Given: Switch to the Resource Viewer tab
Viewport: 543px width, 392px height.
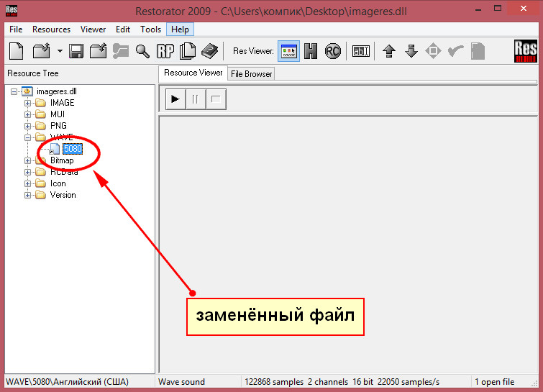Looking at the screenshot, I should pos(193,73).
